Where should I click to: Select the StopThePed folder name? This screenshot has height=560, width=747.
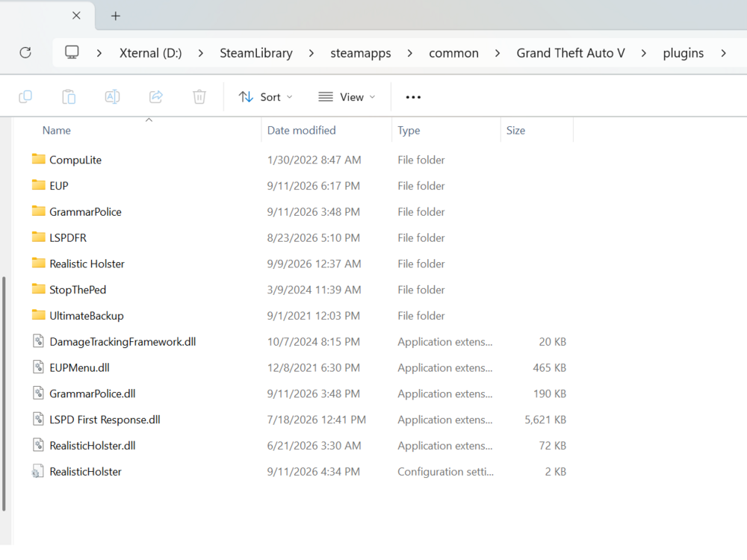[x=78, y=290]
